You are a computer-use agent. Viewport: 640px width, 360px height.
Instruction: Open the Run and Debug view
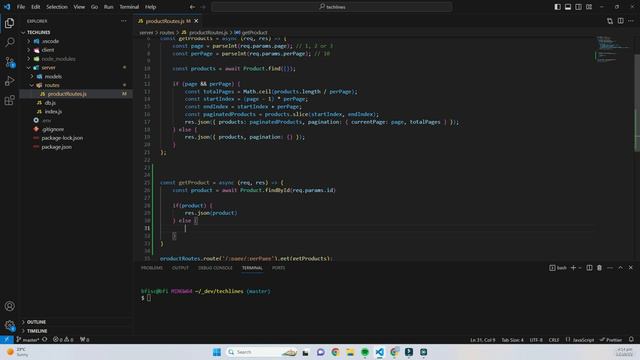pos(9,81)
